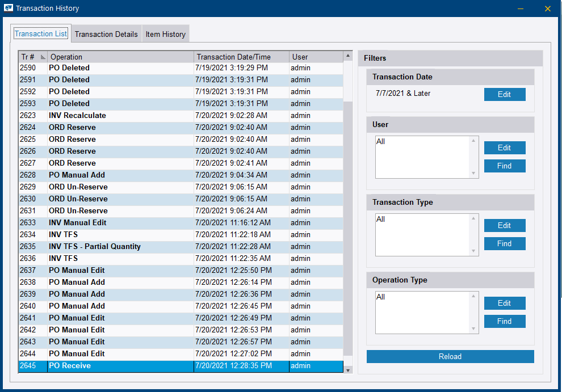This screenshot has height=392, width=562.
Task: Click the down arrow on the transaction list scrollbar
Action: (x=348, y=369)
